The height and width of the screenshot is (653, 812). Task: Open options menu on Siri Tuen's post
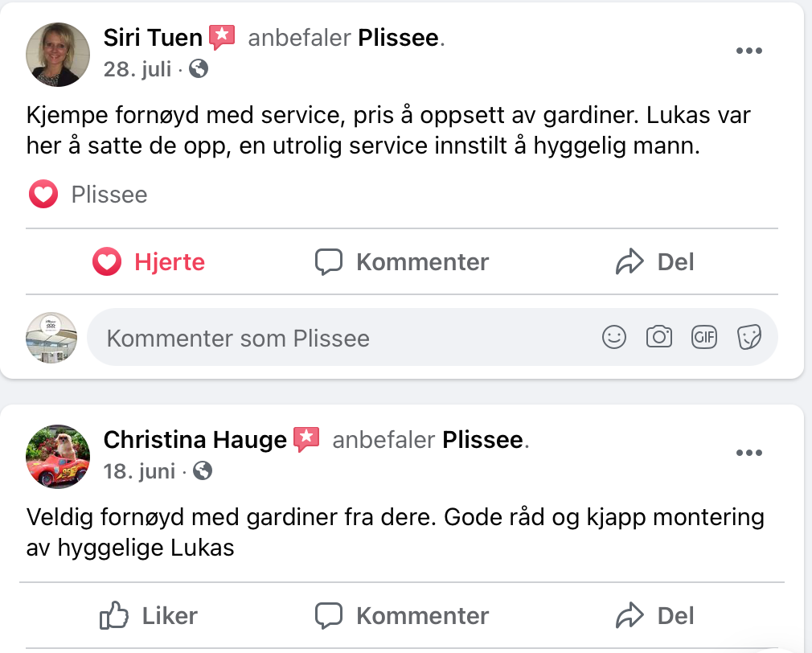click(748, 51)
